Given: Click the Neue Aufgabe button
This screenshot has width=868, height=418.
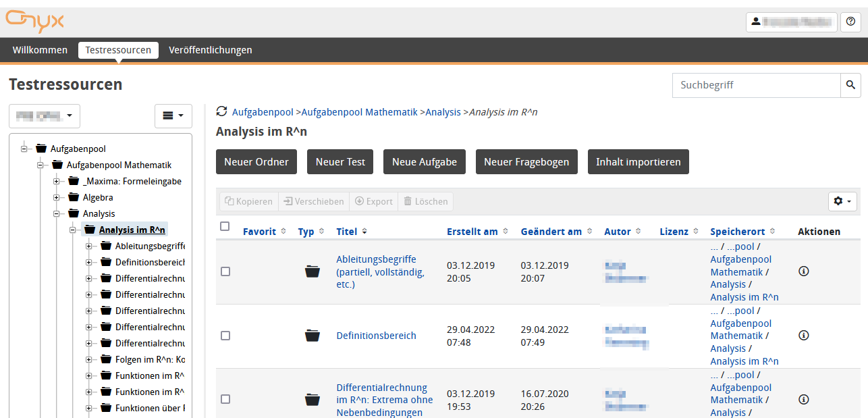Looking at the screenshot, I should point(425,162).
